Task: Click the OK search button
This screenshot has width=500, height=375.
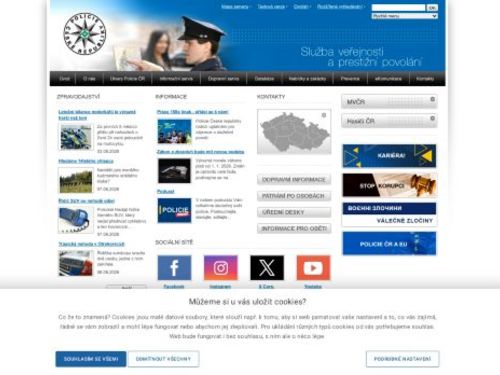Action: click(432, 7)
